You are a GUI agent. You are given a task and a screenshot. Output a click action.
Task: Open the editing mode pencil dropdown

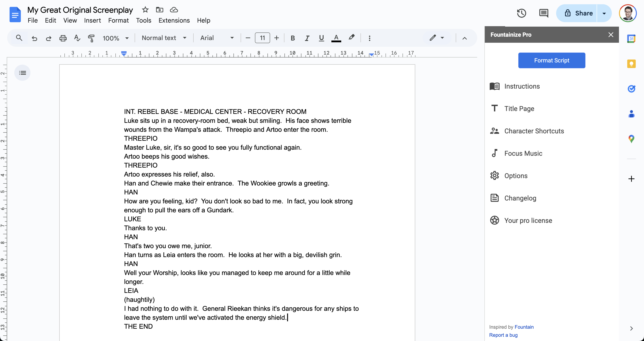[x=437, y=38]
